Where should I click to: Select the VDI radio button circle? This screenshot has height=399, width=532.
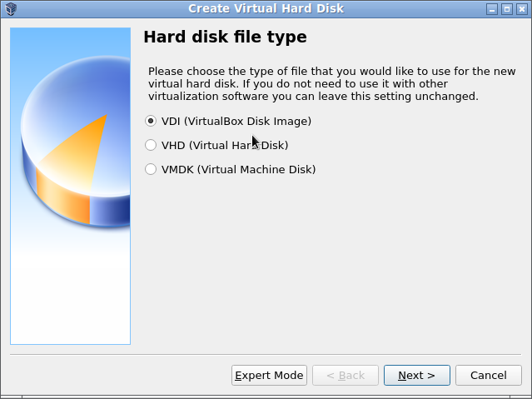pos(151,121)
